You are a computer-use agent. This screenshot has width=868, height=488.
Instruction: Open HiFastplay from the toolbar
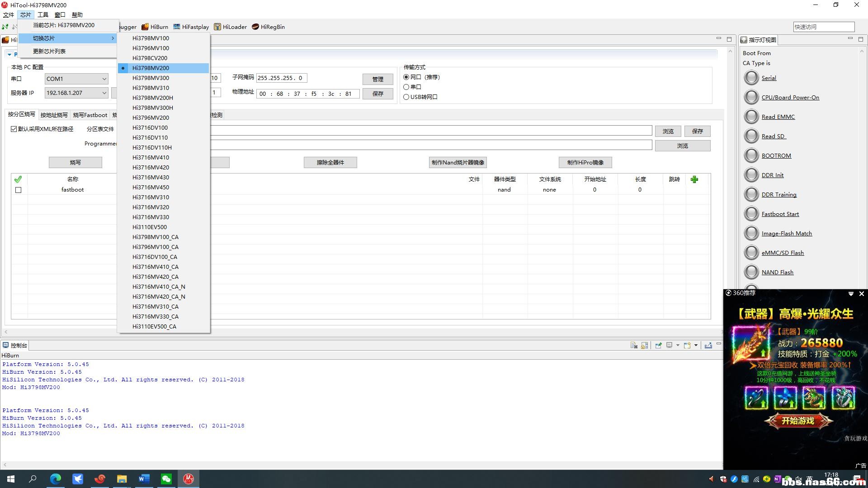(x=191, y=27)
